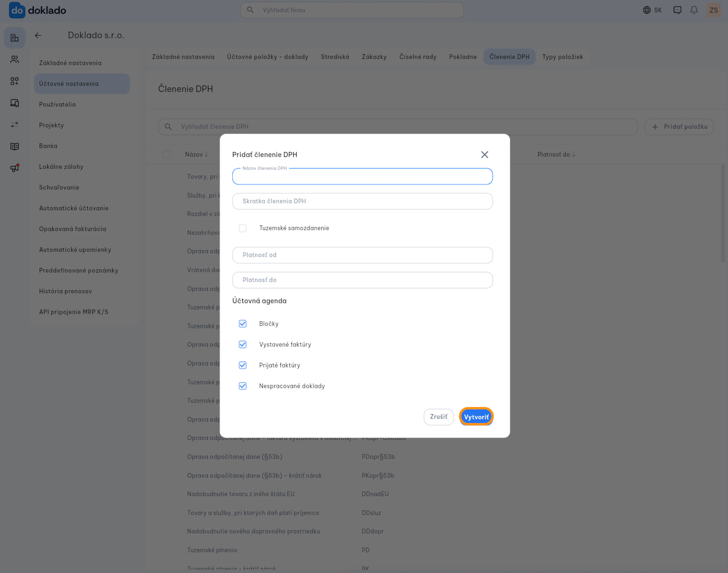Click the Zrušiť button
728x573 pixels.
(x=438, y=417)
